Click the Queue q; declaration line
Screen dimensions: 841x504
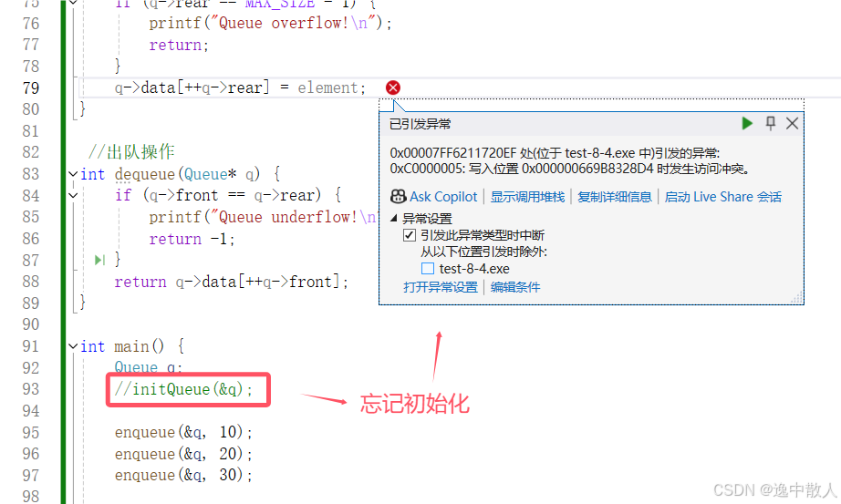[x=149, y=367]
